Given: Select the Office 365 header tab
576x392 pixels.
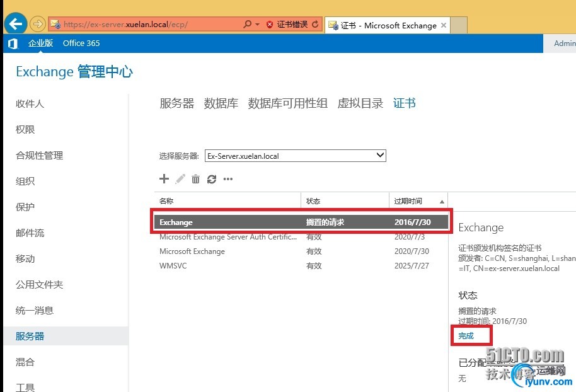Looking at the screenshot, I should point(81,43).
